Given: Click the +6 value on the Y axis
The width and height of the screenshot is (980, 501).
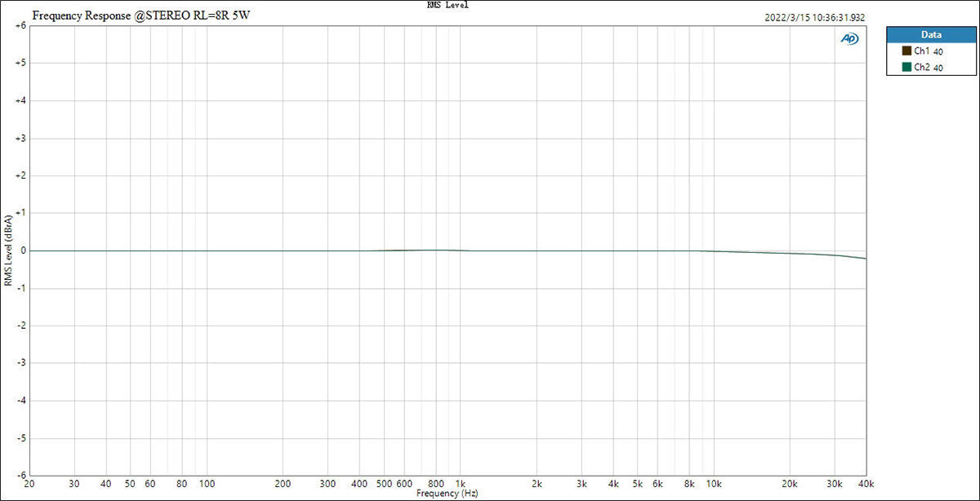Looking at the screenshot, I should tap(21, 25).
